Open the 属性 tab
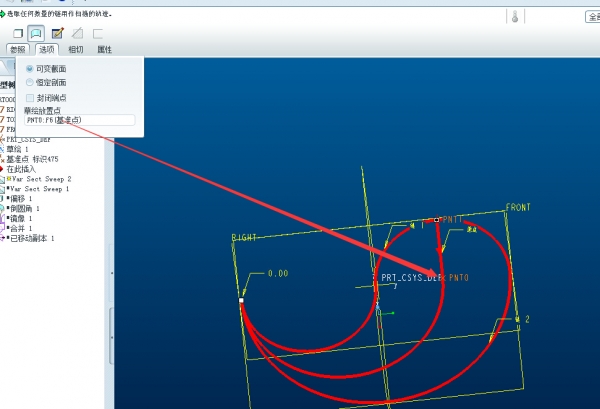600x409 pixels. point(104,49)
